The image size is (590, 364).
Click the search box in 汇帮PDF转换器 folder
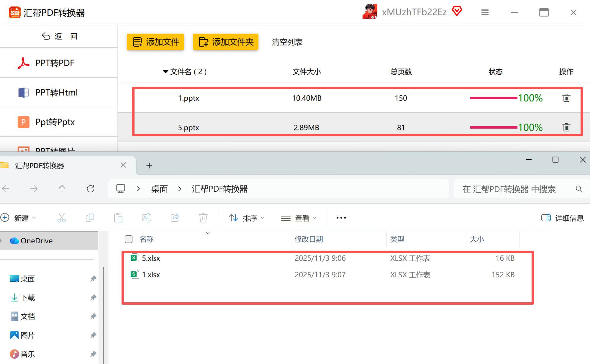[x=509, y=189]
